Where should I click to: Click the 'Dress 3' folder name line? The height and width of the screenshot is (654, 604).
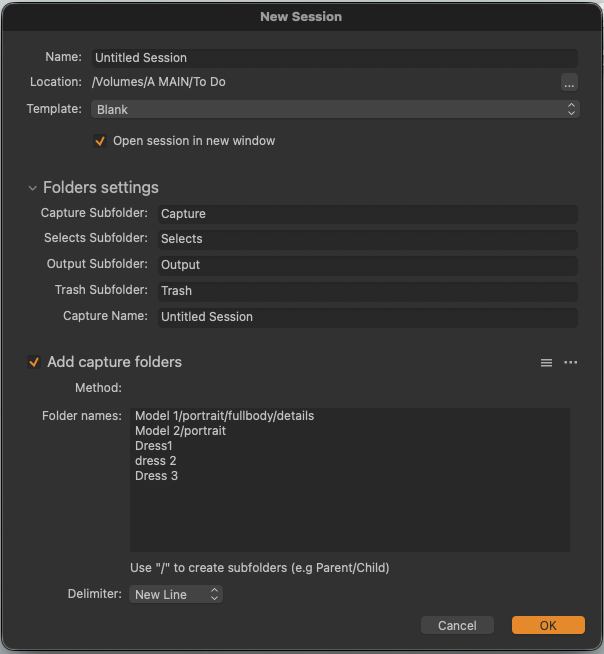tap(156, 476)
